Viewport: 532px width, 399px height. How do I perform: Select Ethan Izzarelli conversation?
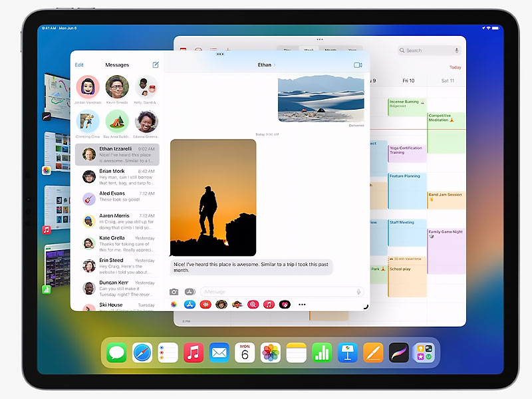pos(117,154)
